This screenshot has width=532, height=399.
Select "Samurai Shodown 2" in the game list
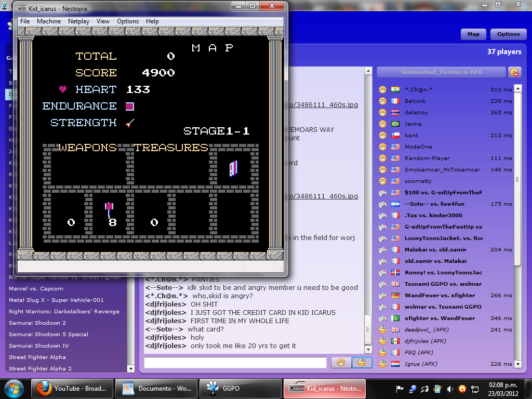pos(37,323)
